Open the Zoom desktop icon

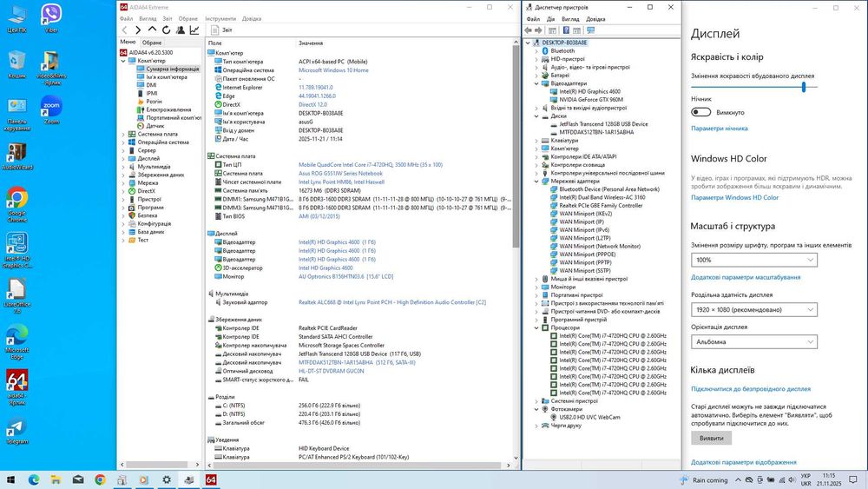51,109
